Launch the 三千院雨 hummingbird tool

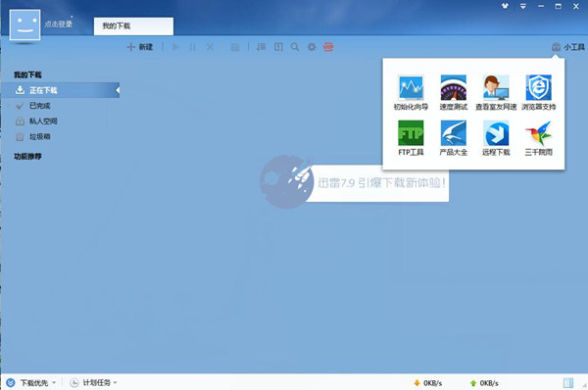click(x=538, y=137)
